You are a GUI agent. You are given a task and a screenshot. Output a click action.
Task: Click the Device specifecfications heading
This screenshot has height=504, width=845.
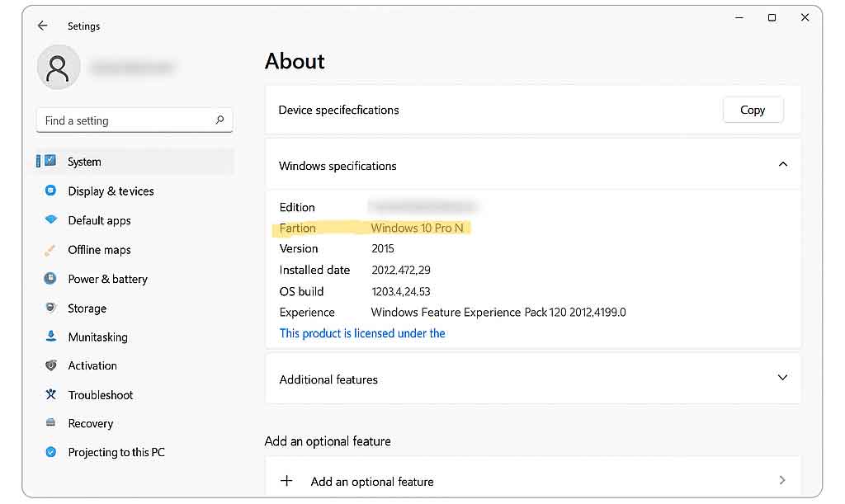338,110
